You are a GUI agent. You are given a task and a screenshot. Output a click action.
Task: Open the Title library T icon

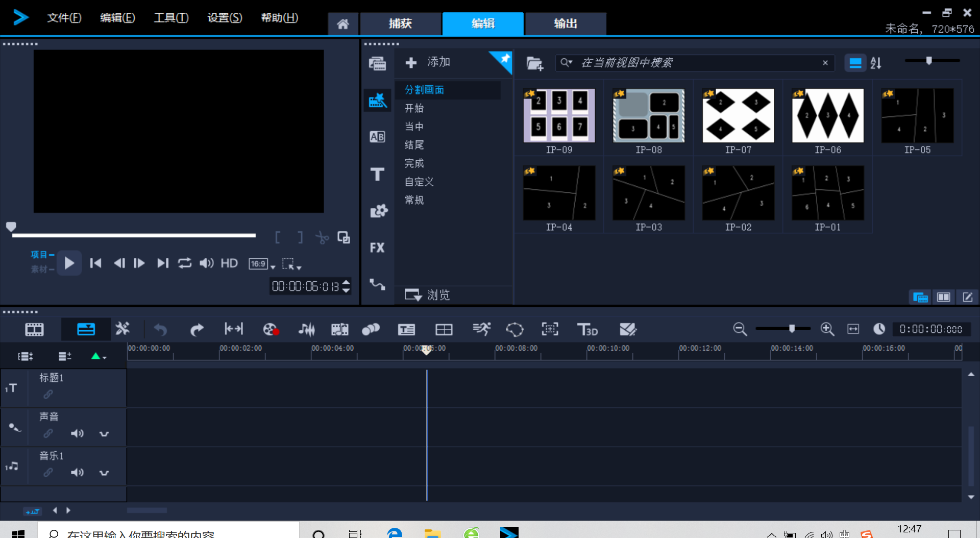[377, 174]
